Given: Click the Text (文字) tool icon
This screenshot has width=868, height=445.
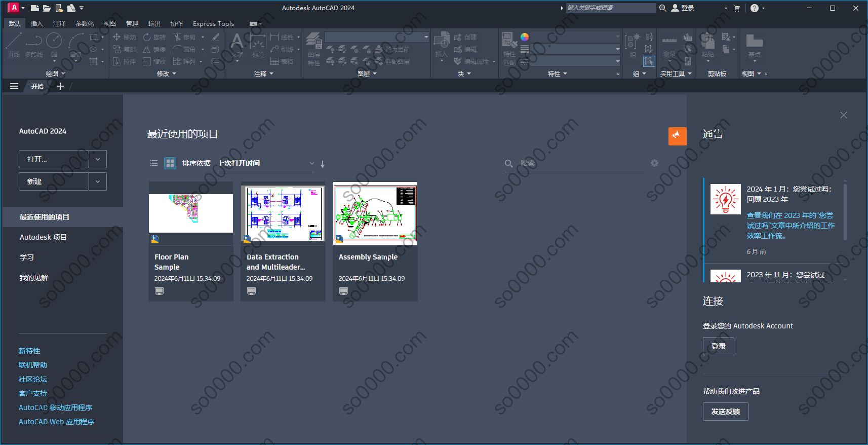Looking at the screenshot, I should click(x=236, y=41).
